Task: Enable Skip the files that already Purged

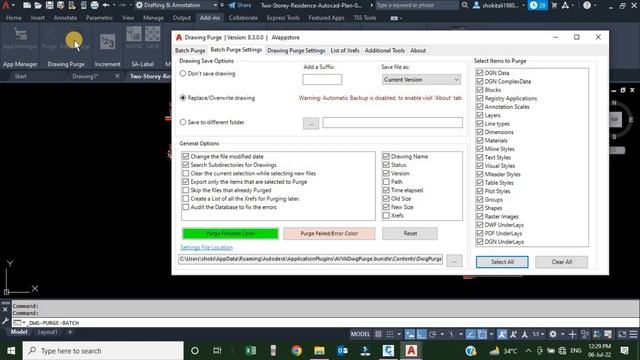Action: tap(186, 190)
